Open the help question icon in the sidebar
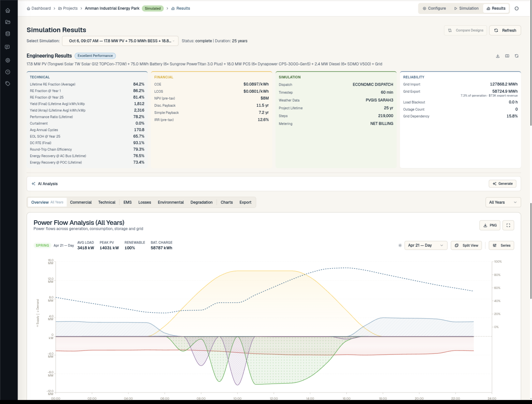Viewport: 532px width, 404px height. [x=8, y=72]
